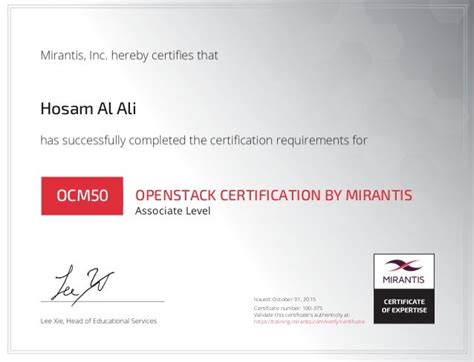Screen dimensions: 474x362
Task: Select the 'Associate Level' text
Action: coord(173,211)
